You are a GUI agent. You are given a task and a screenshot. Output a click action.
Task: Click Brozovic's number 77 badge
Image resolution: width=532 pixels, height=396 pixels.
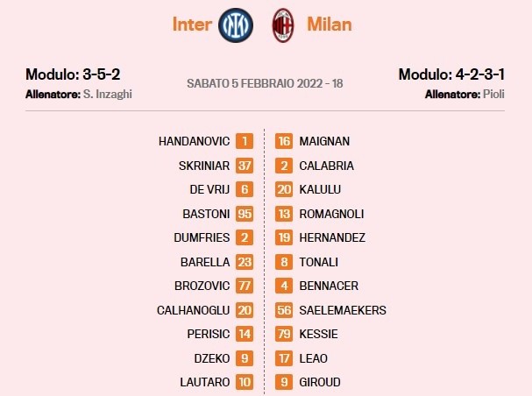point(245,286)
